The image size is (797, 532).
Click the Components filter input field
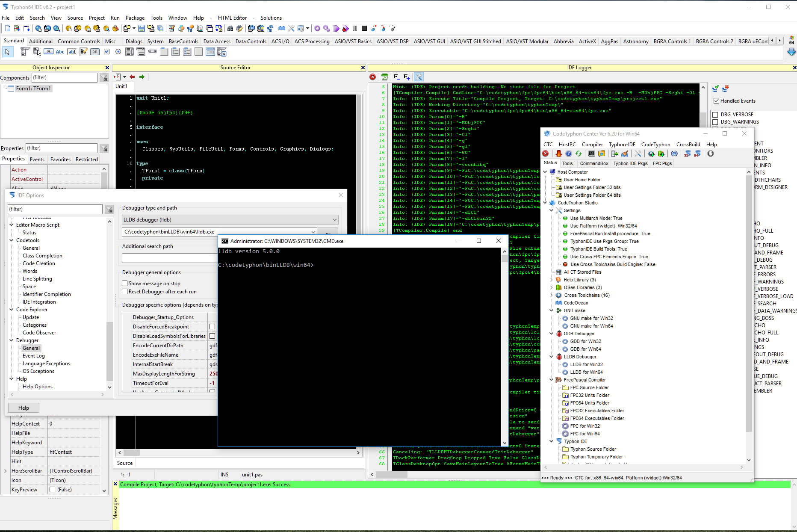(65, 77)
